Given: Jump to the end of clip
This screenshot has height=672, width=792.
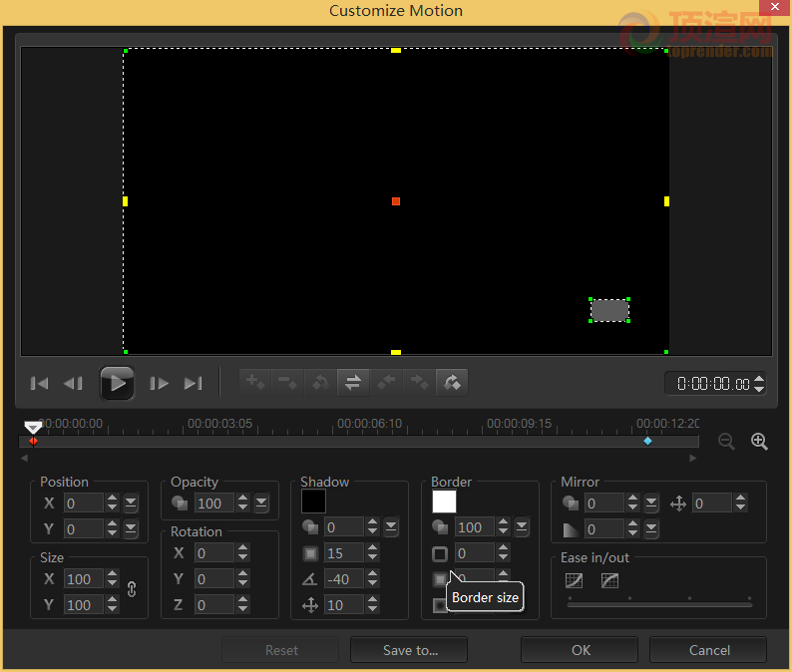Looking at the screenshot, I should click(193, 384).
